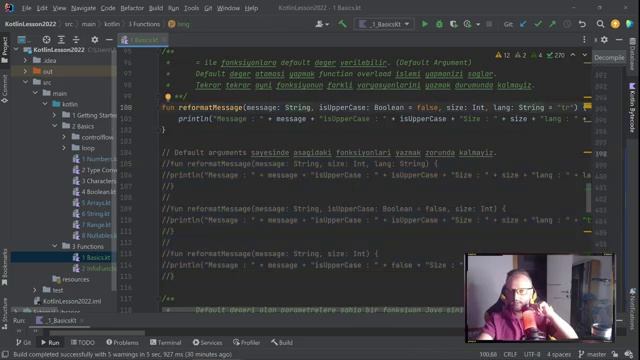Expand the test folder

[x=35, y=290]
